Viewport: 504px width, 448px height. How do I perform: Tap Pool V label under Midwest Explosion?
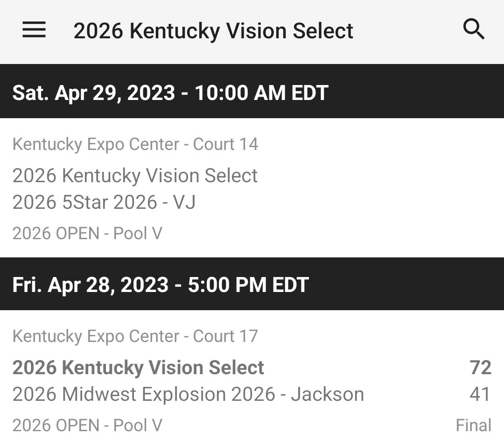[87, 425]
